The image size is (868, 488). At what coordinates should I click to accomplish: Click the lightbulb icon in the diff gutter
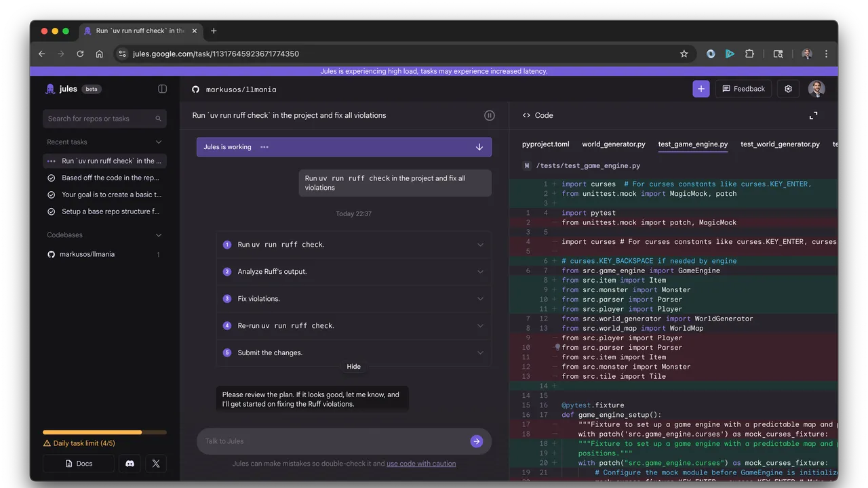(557, 347)
